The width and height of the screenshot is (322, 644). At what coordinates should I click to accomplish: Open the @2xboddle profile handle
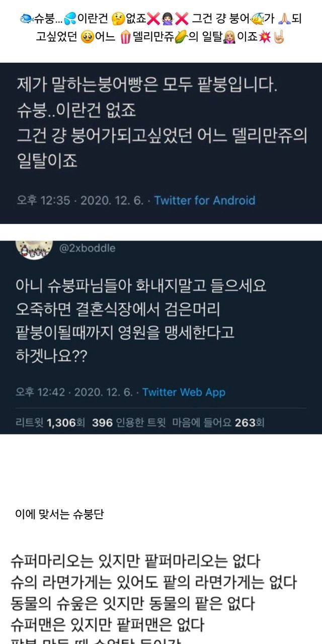coord(88,248)
